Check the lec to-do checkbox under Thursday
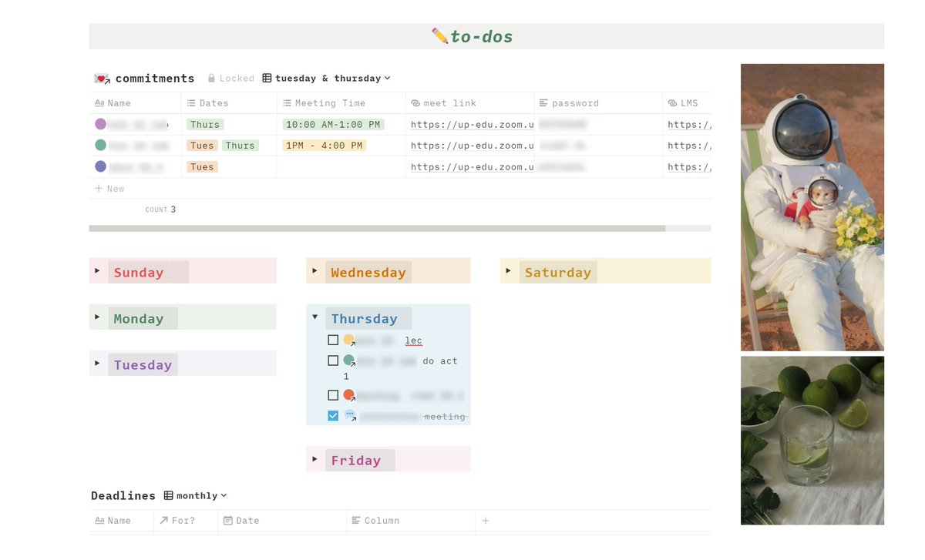925x560 pixels. point(333,340)
